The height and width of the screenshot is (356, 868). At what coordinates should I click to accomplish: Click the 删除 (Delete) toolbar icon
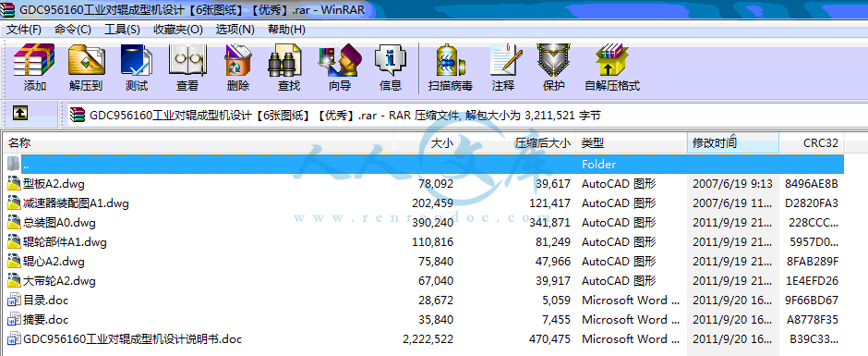point(238,60)
